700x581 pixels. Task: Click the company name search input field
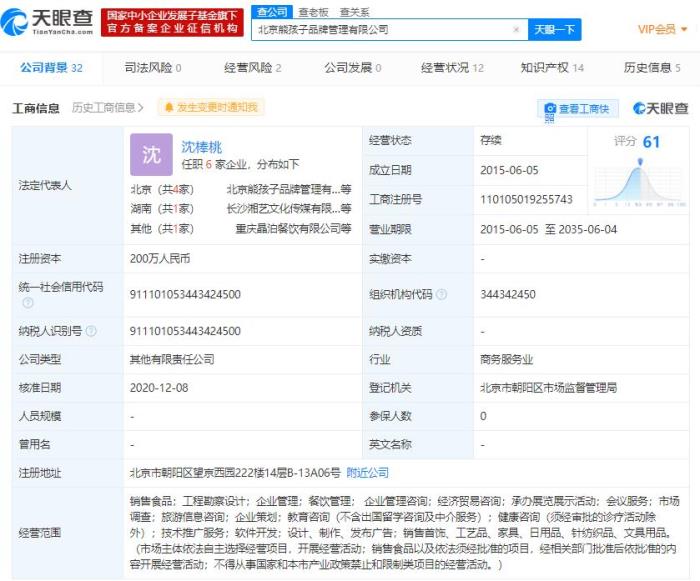pos(380,30)
